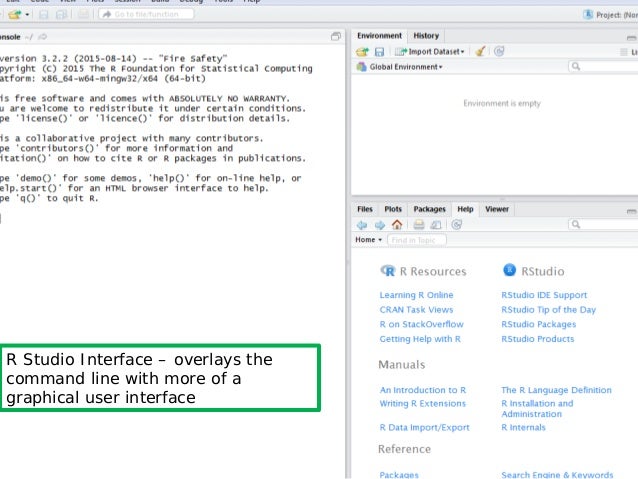Click the RStudio logo icon in Help
Image resolution: width=638 pixels, height=479 pixels.
[509, 270]
